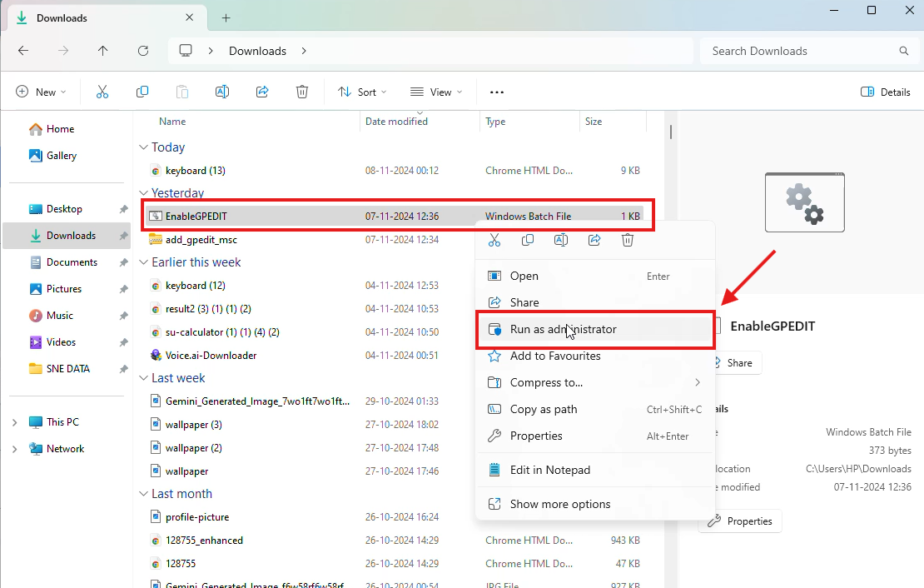The width and height of the screenshot is (924, 588).
Task: Collapse the Earlier this week group
Action: point(143,262)
